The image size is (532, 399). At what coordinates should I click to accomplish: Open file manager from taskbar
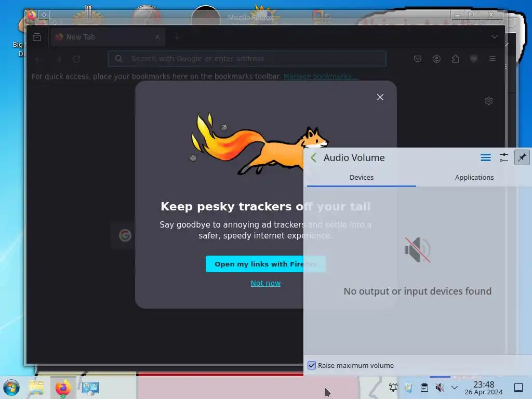37,388
